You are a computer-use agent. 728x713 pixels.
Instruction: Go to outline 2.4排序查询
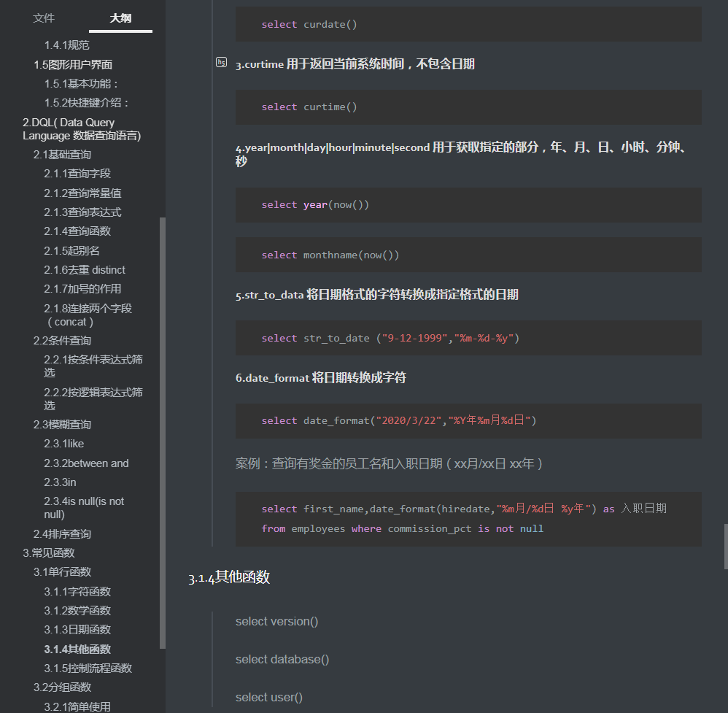click(x=62, y=534)
